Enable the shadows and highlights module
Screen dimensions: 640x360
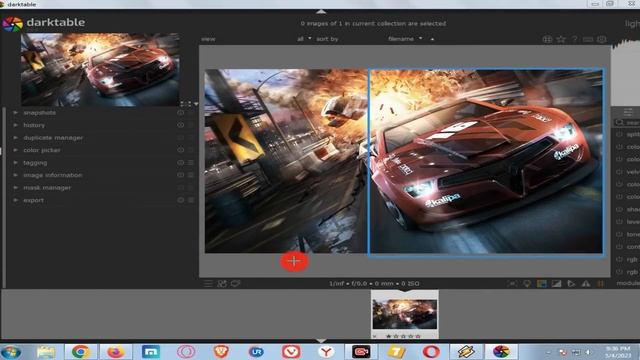click(x=620, y=209)
